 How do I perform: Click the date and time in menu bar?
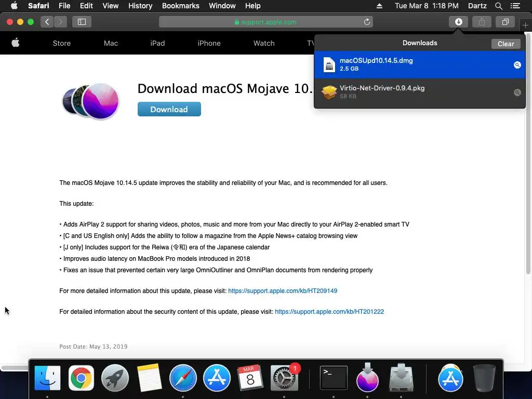(x=427, y=6)
